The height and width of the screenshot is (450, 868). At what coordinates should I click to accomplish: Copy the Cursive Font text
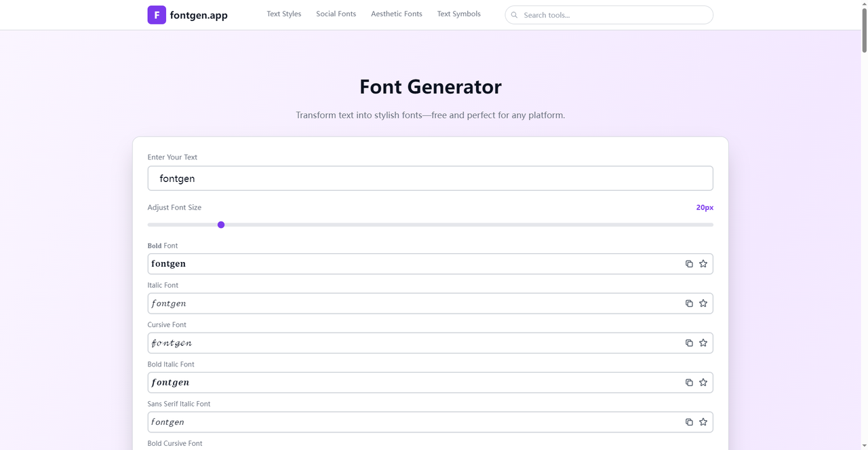tap(689, 343)
